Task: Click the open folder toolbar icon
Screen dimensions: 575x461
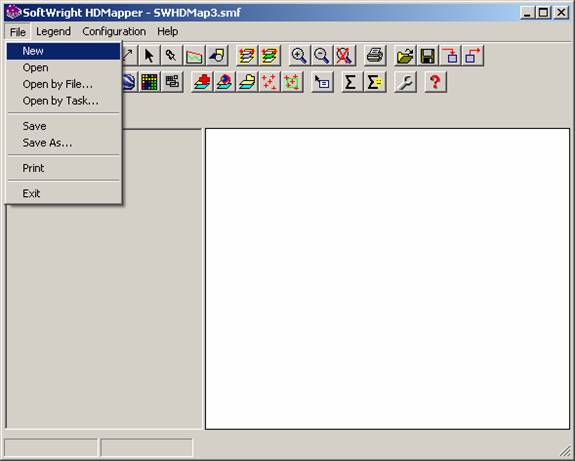Action: pyautogui.click(x=405, y=56)
